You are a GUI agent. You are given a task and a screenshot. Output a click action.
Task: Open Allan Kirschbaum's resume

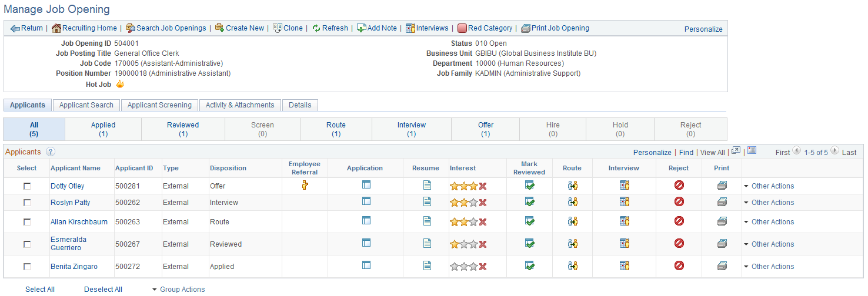(427, 221)
